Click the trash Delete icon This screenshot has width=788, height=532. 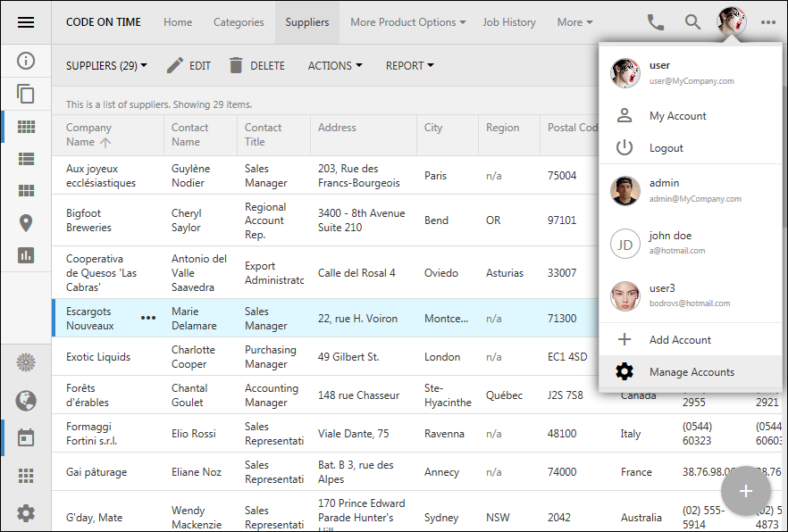pyautogui.click(x=236, y=65)
